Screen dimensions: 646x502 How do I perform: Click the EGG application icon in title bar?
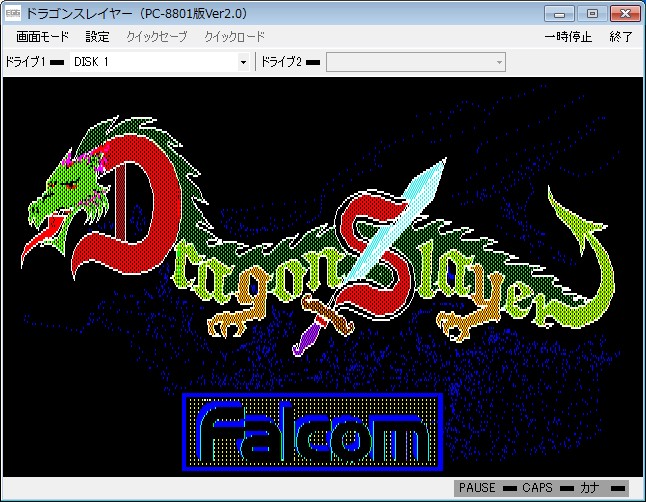point(13,14)
